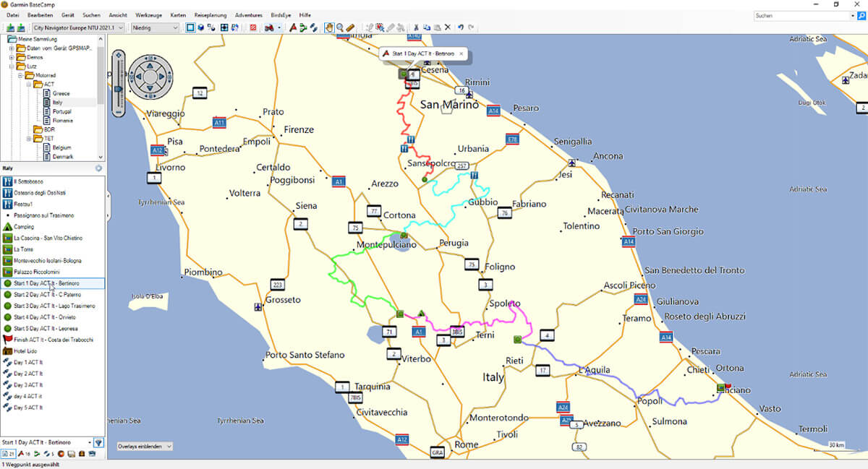Select the BDR folder

(44, 129)
